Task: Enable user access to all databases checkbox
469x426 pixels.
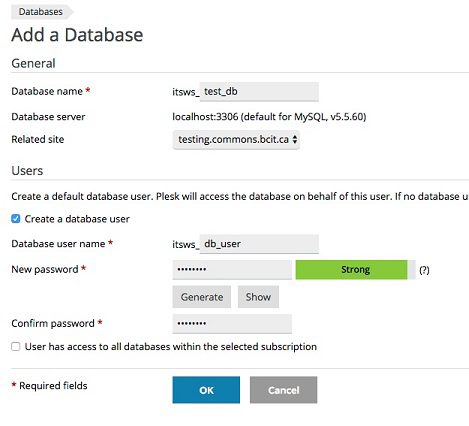Action: (16, 347)
